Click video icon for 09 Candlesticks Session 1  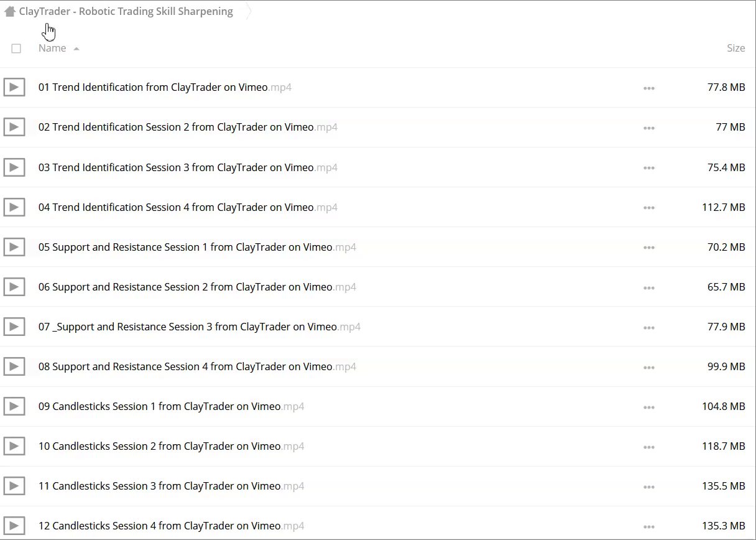coord(14,406)
